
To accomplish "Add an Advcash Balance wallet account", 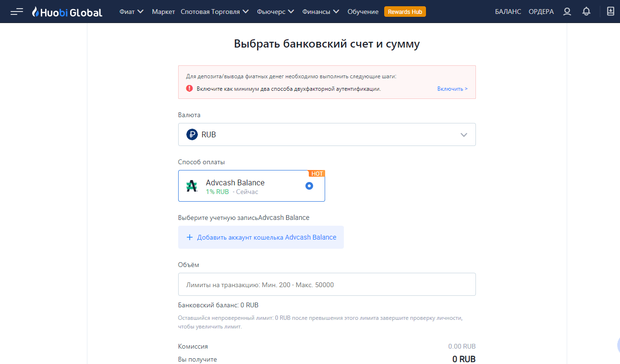I will click(261, 237).
